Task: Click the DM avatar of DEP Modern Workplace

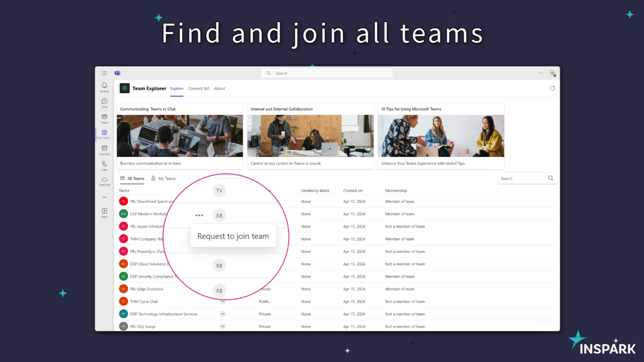Action: point(124,214)
